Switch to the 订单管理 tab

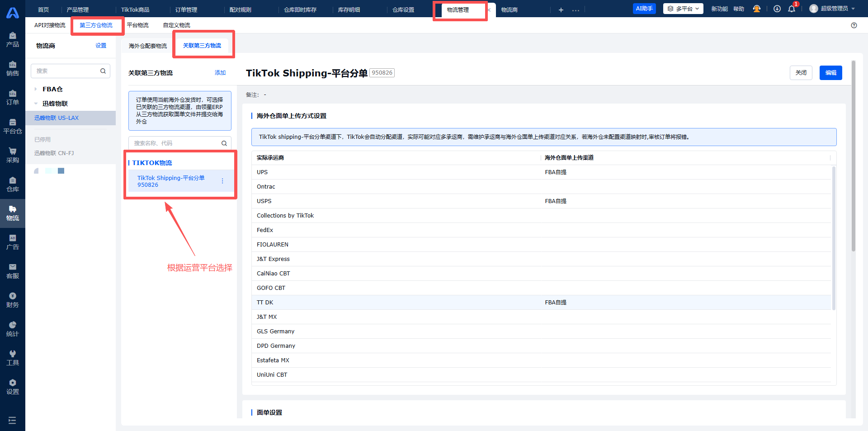click(x=186, y=10)
